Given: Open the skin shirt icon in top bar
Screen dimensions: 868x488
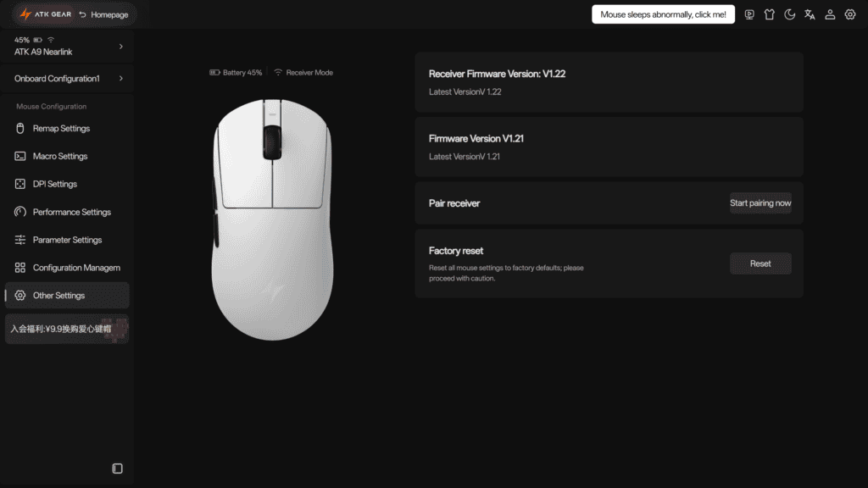Looking at the screenshot, I should (x=770, y=14).
